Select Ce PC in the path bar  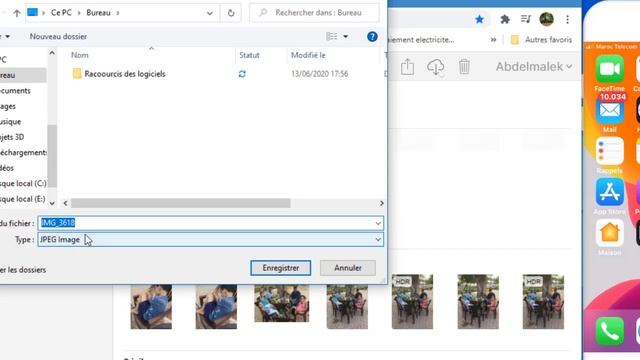(x=61, y=13)
